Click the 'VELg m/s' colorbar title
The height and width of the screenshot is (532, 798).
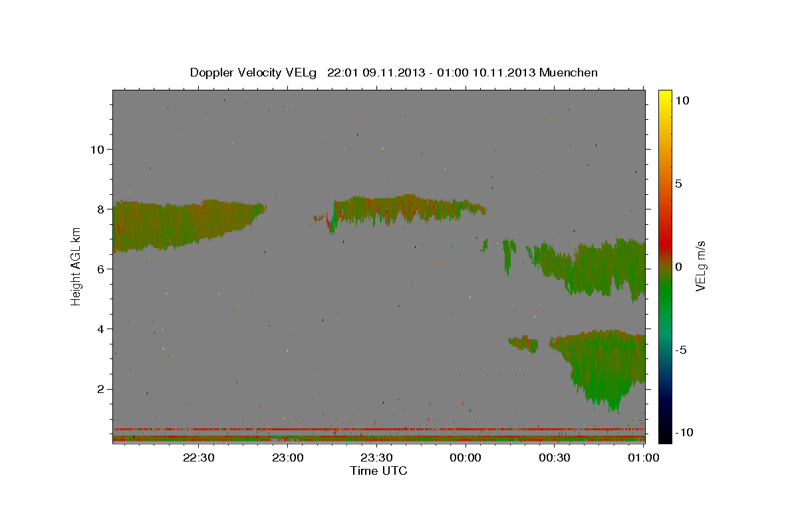coord(702,267)
